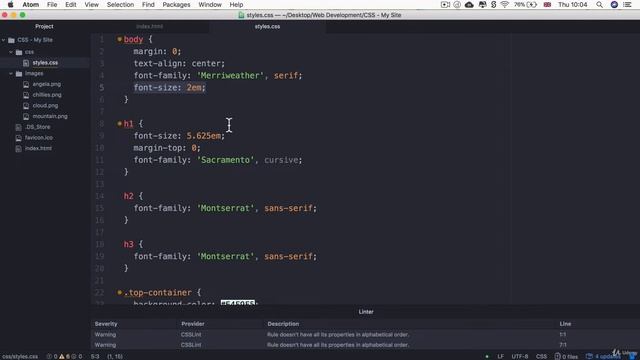Image resolution: width=640 pixels, height=360 pixels.
Task: Click the linter warning dot beside body
Action: (x=120, y=39)
